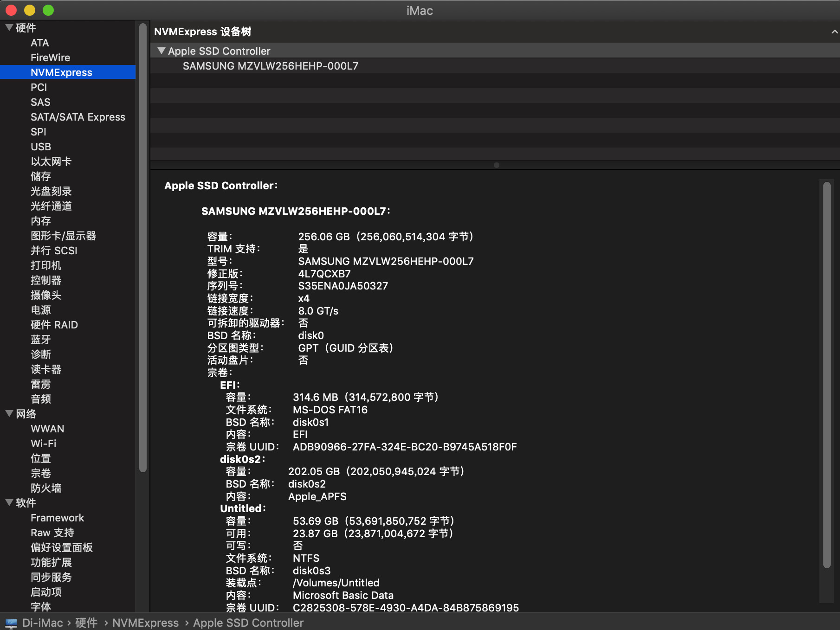Select Apple SSD Controller tree row
Viewport: 840px width, 630px height.
(x=495, y=51)
